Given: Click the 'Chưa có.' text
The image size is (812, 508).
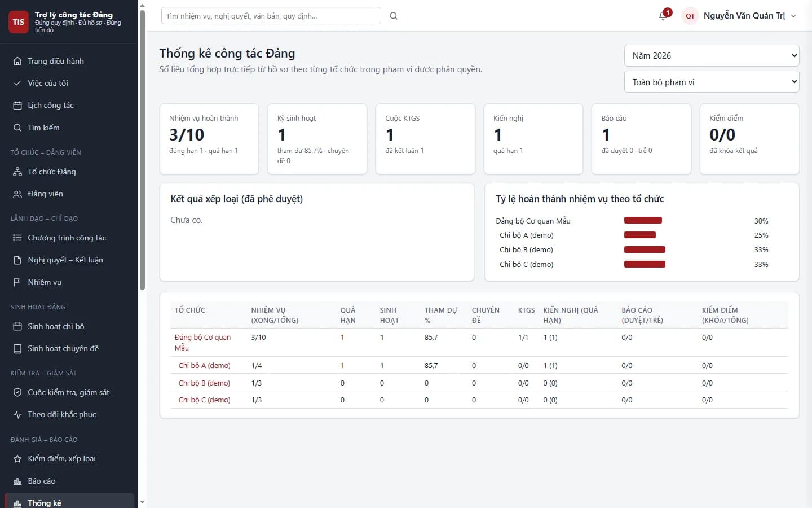Looking at the screenshot, I should pos(187,220).
